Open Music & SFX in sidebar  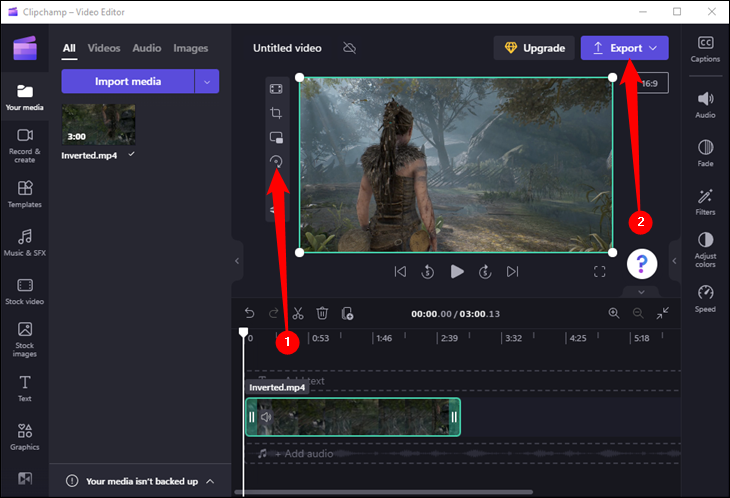point(25,241)
